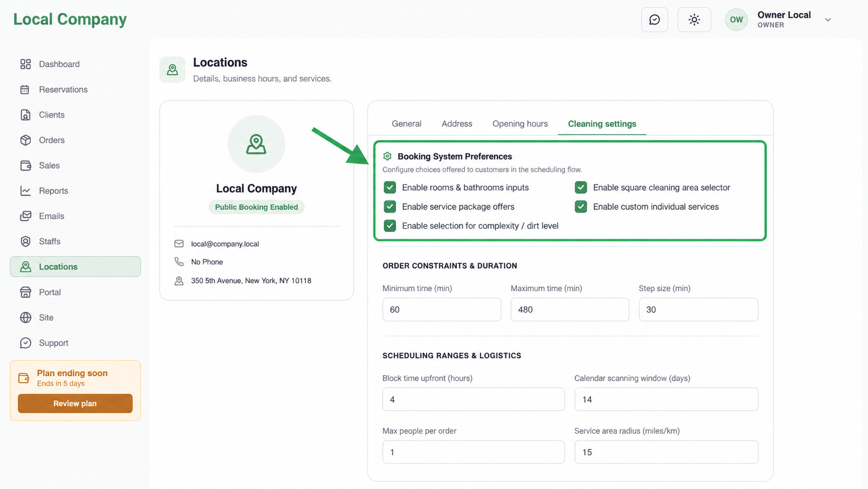Screen dimensions: 868x489
Task: Click the Orders box icon
Action: coord(25,140)
